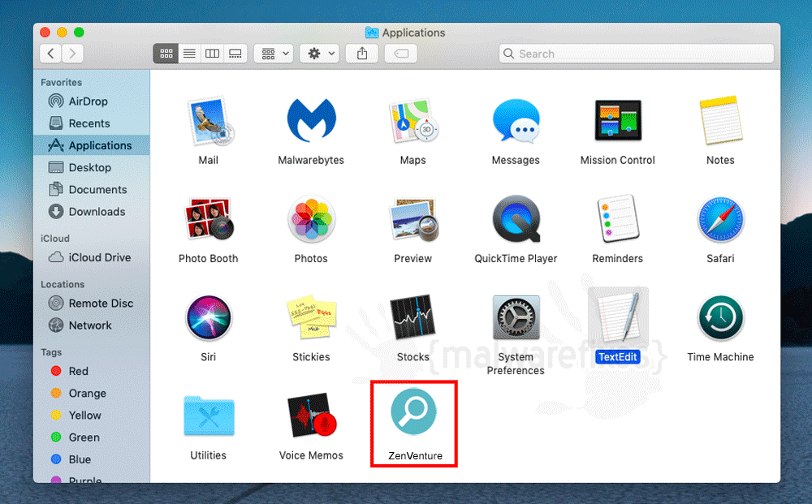
Task: Select the Stocks app icon
Action: 412,317
